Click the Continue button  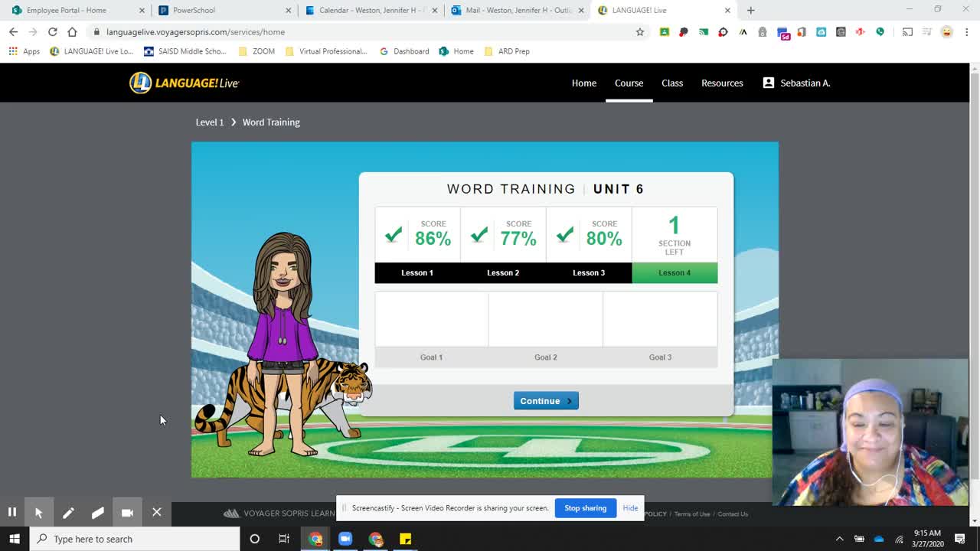click(x=546, y=401)
